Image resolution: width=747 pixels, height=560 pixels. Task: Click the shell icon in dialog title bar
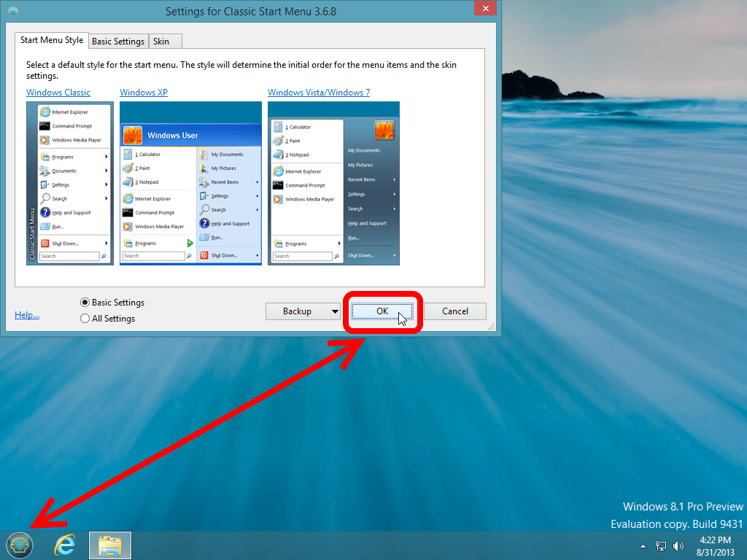pos(13,11)
